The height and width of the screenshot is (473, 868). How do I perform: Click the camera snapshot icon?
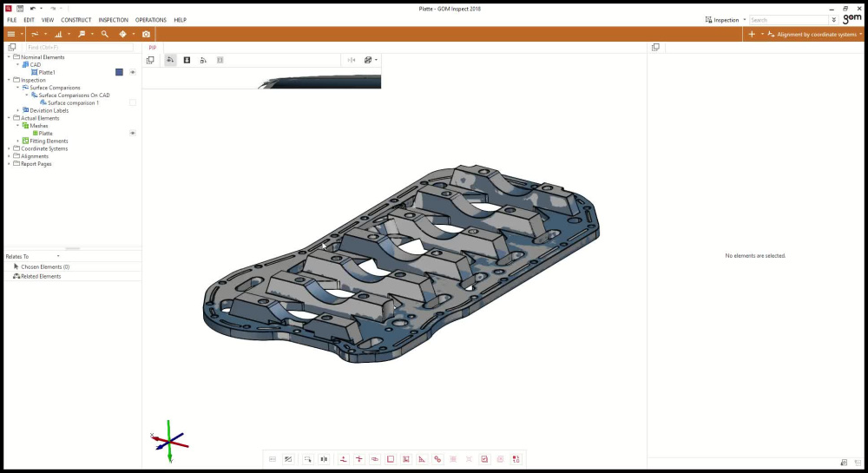146,35
